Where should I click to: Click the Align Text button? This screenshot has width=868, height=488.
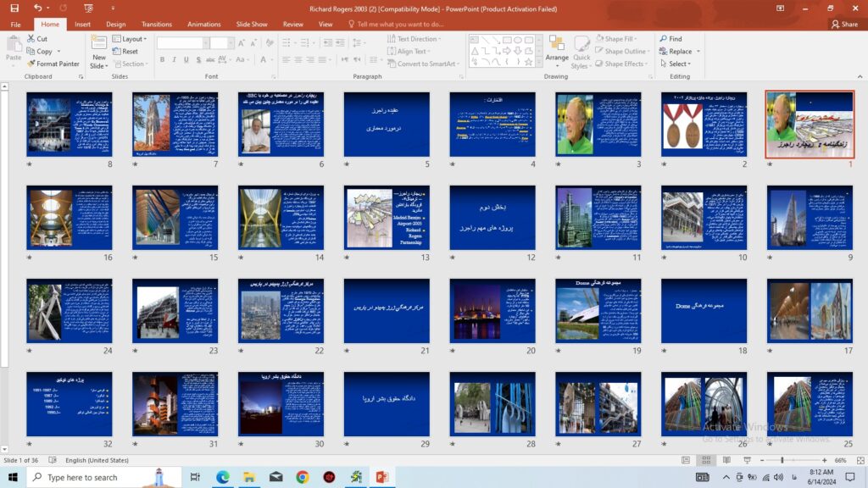(409, 51)
